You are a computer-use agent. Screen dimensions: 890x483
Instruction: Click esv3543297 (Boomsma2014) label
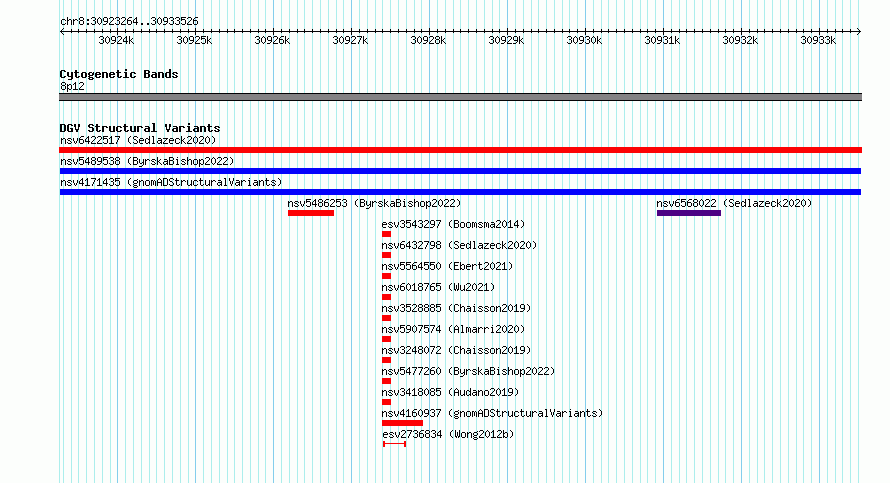point(453,224)
